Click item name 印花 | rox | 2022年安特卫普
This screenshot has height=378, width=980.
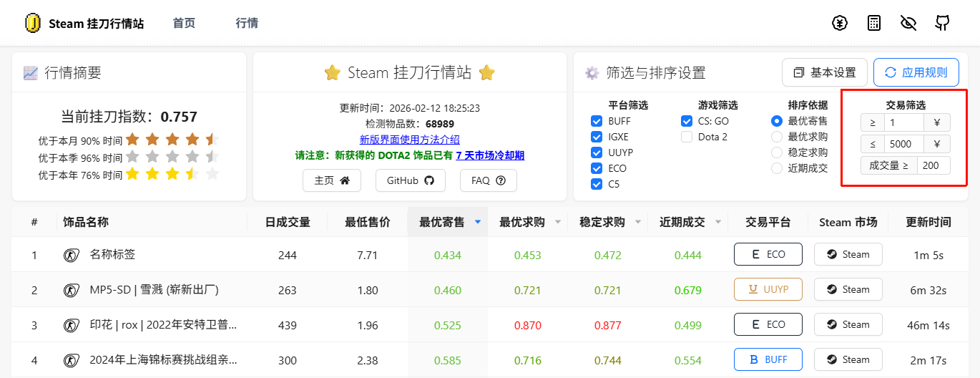click(x=163, y=325)
